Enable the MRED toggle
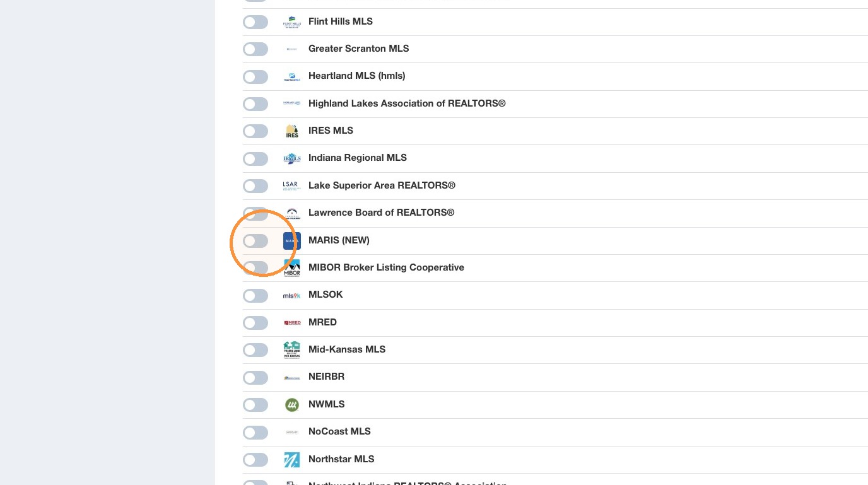 (255, 323)
